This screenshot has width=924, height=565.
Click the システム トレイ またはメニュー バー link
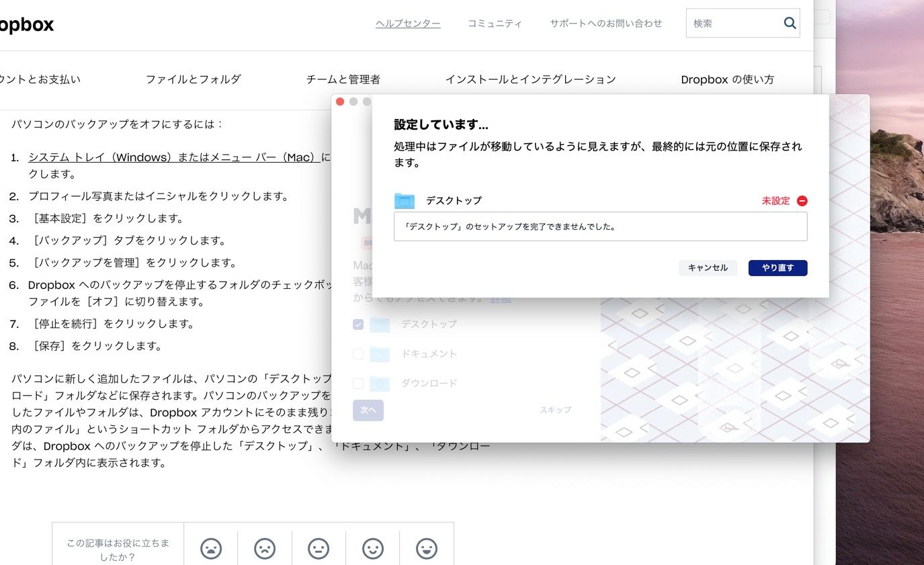[174, 158]
